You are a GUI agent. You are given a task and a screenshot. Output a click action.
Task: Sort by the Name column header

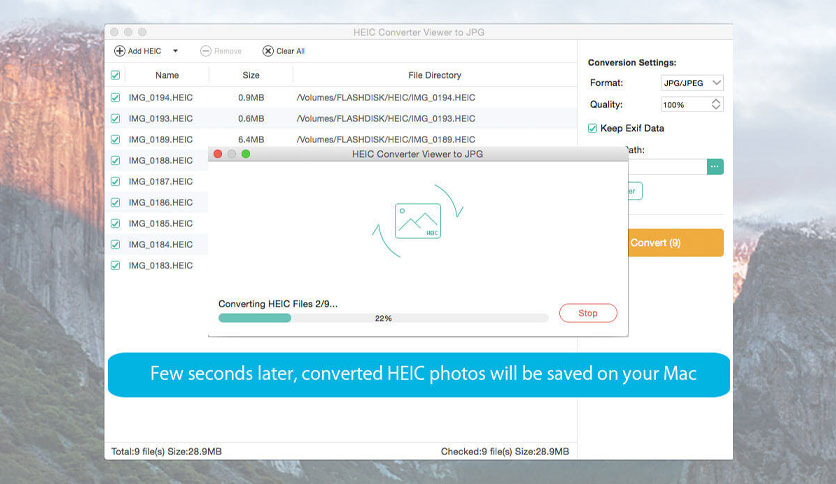click(x=167, y=75)
